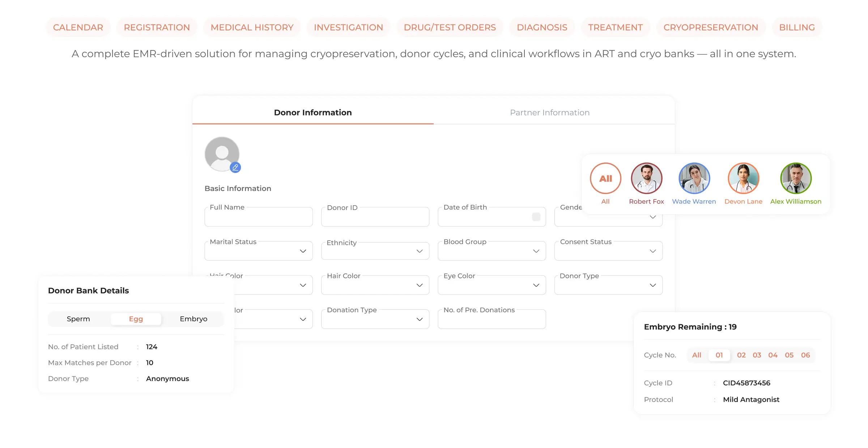
Task: Switch to Partner Information tab
Action: point(550,113)
